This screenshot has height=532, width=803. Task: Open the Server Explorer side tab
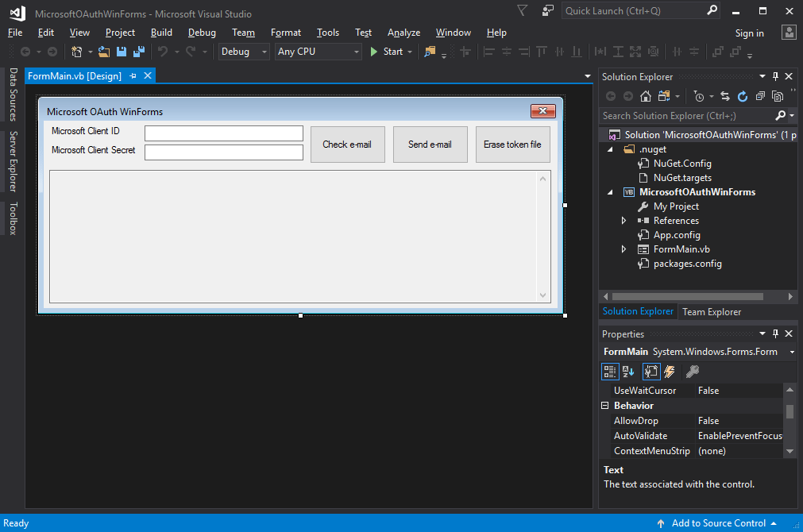14,160
